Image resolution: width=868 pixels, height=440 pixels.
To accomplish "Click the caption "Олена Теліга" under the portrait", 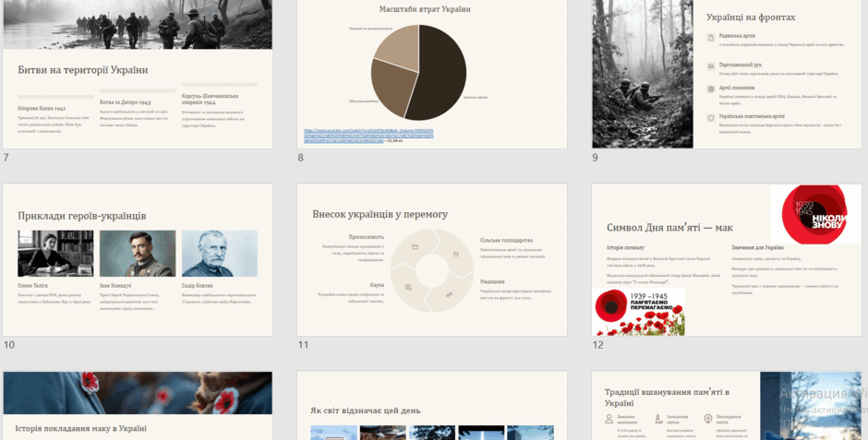I will point(32,286).
